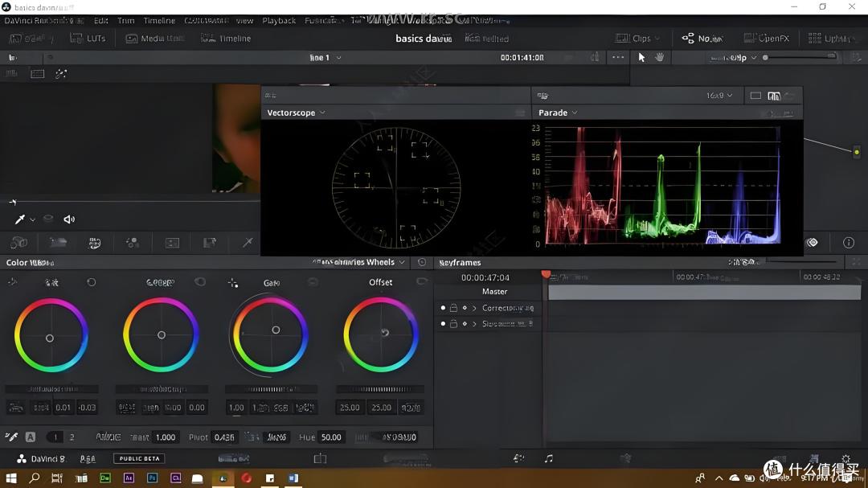Image resolution: width=868 pixels, height=488 pixels.
Task: Open the Wheels mode dropdown
Action: click(358, 262)
